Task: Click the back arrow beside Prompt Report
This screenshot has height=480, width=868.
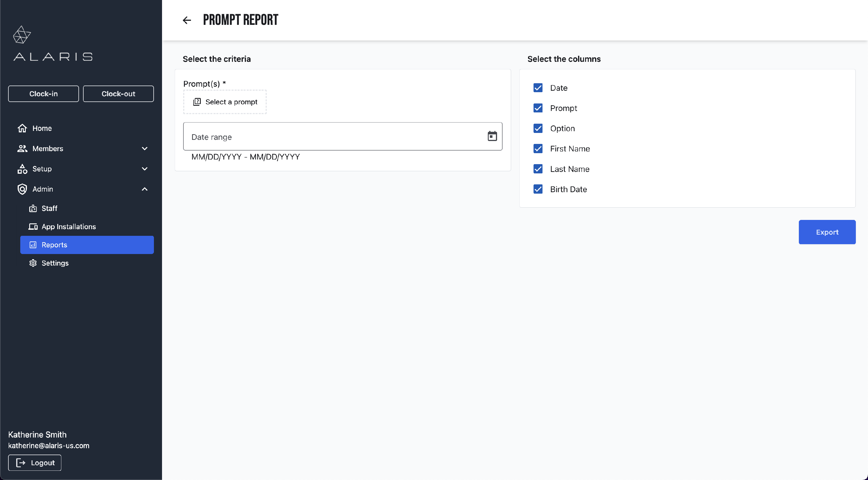Action: (x=187, y=20)
